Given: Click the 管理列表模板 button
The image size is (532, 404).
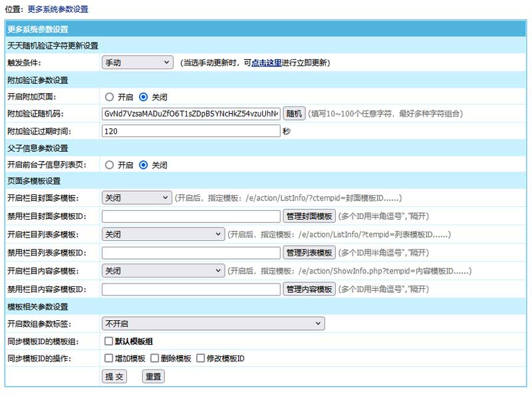Looking at the screenshot, I should click(x=309, y=253).
